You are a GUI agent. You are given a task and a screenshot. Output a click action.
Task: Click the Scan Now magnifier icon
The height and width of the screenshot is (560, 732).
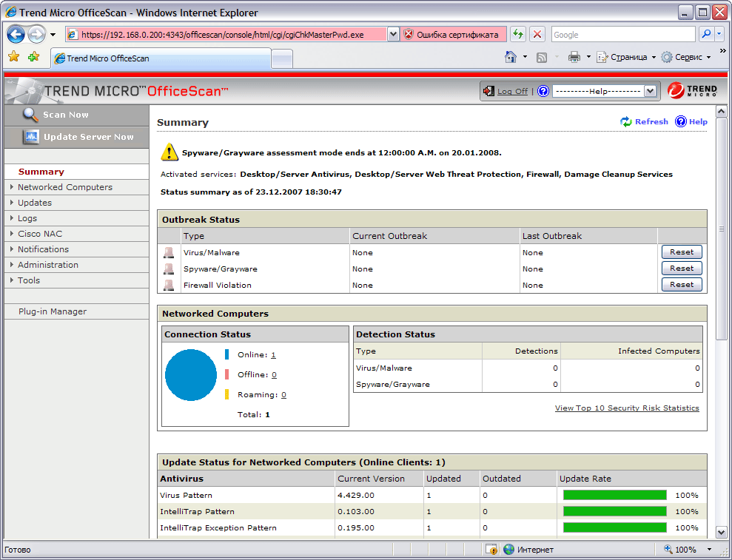pyautogui.click(x=30, y=115)
